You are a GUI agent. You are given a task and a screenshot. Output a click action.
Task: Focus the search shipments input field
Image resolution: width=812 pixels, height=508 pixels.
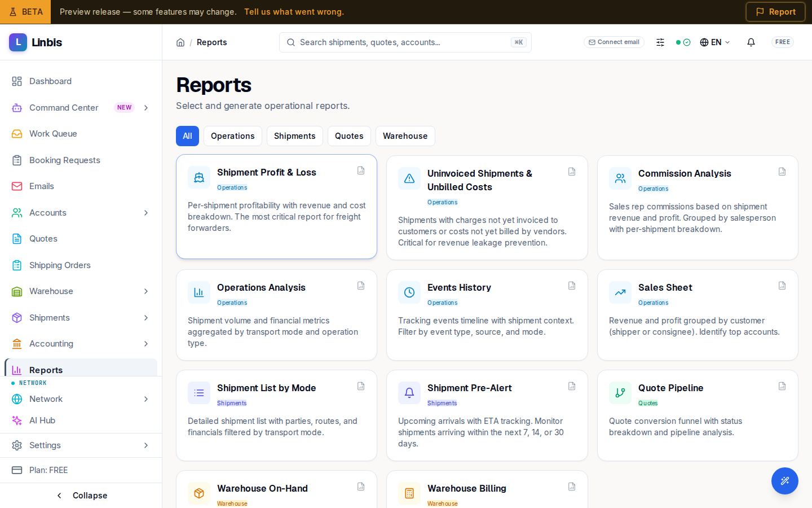[405, 42]
